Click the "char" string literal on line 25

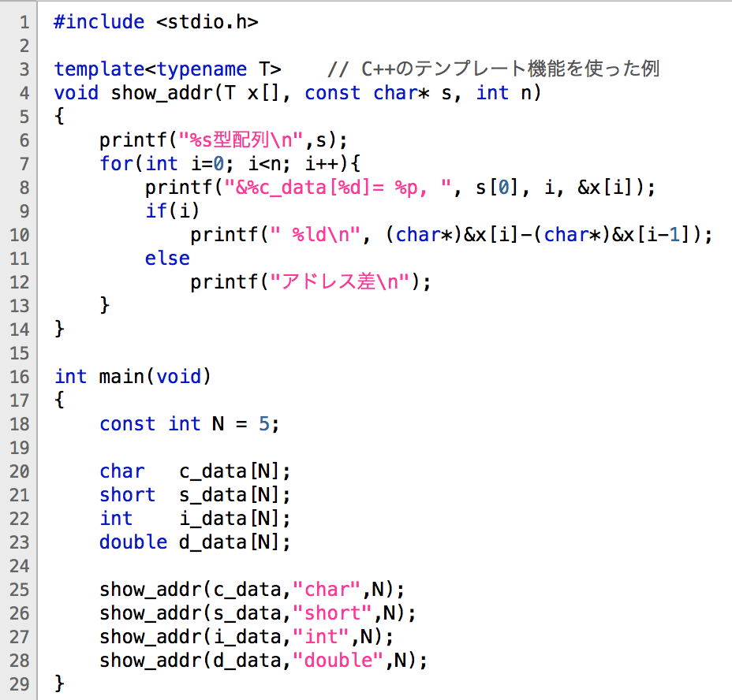click(327, 590)
